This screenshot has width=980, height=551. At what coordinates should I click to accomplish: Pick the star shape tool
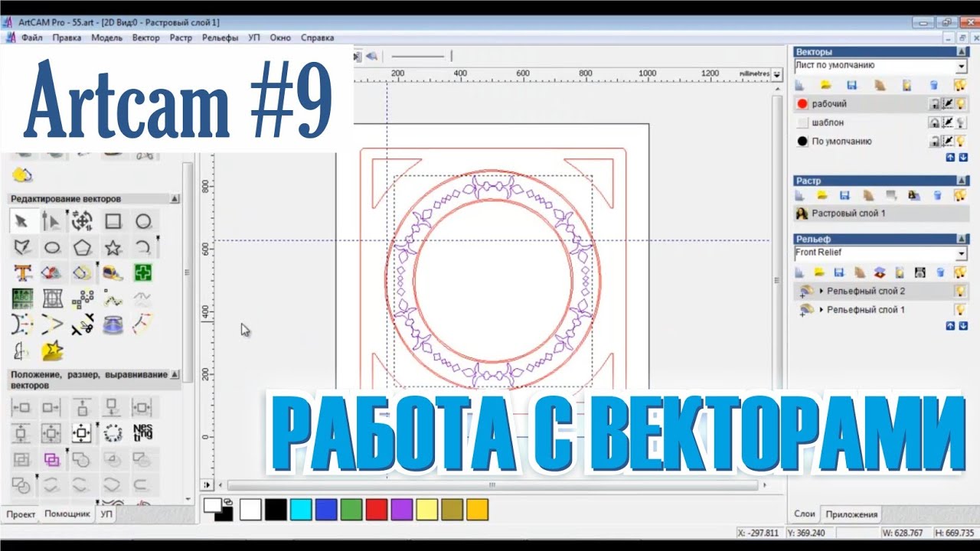(x=113, y=247)
